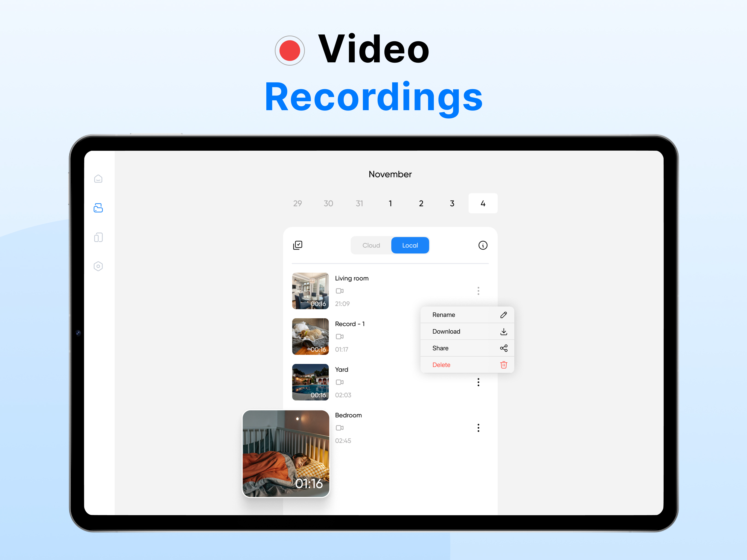Click the 02:03 timestamp
The image size is (747, 560).
pos(343,395)
